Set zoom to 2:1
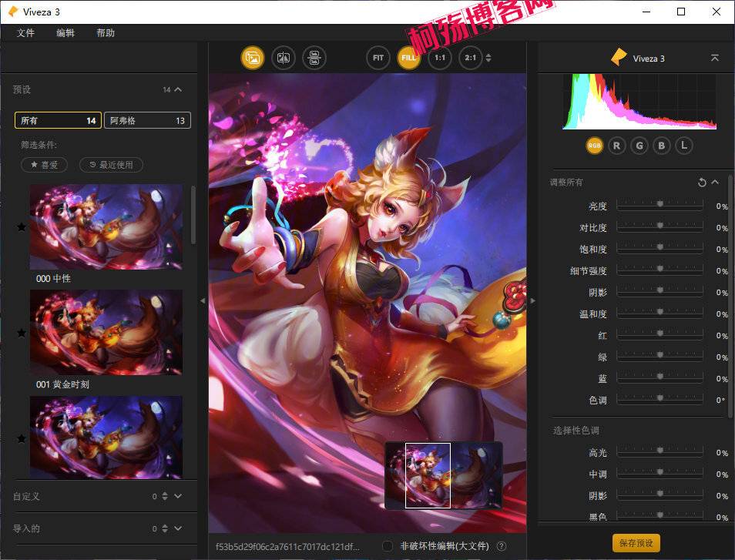This screenshot has width=735, height=560. click(470, 58)
